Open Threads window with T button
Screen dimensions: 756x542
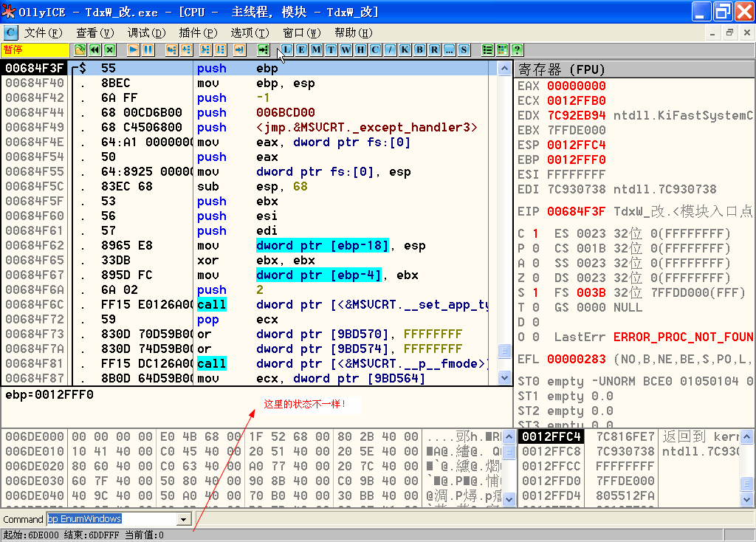point(331,49)
